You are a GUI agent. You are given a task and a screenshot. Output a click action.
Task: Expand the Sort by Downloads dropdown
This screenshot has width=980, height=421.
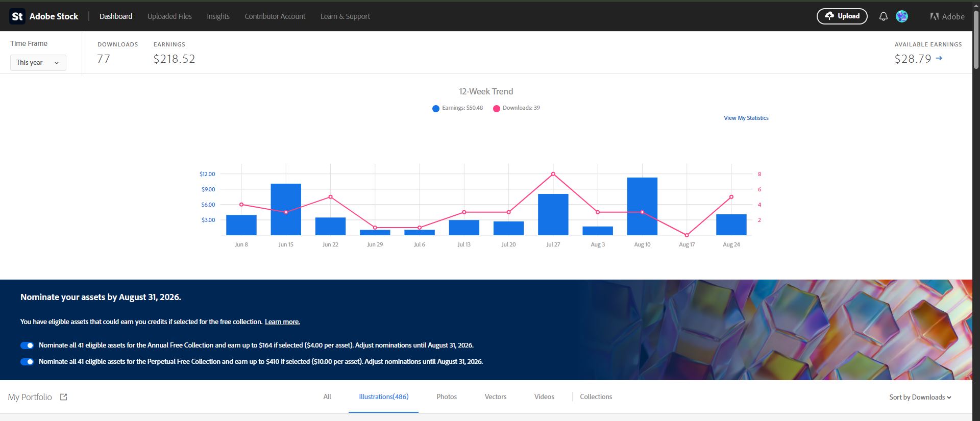click(920, 397)
